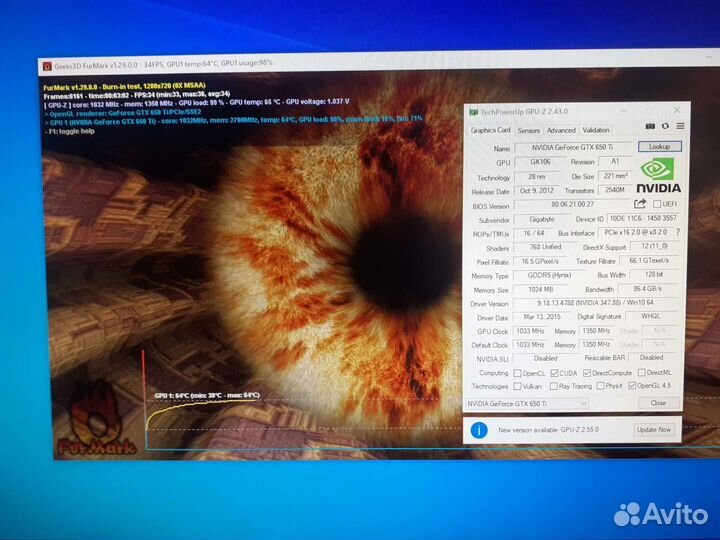The height and width of the screenshot is (540, 720).
Task: Click the Transistors value 2540M
Action: click(x=614, y=190)
